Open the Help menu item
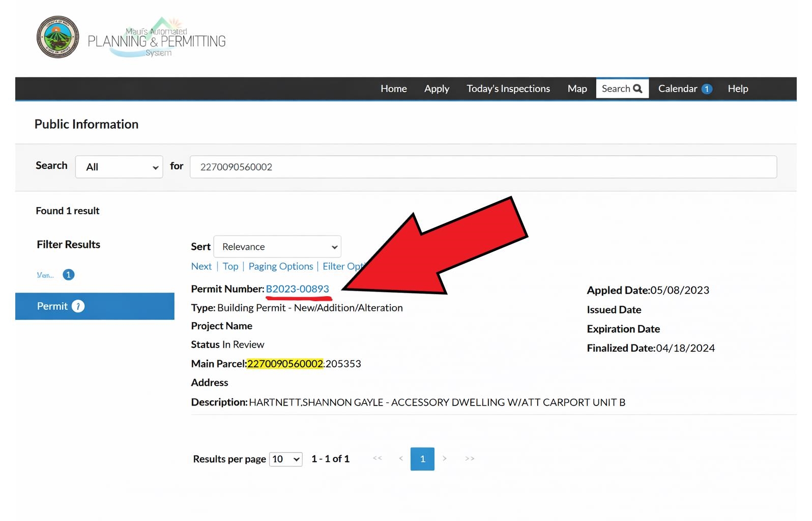Screen dimensions: 812x521 click(737, 89)
